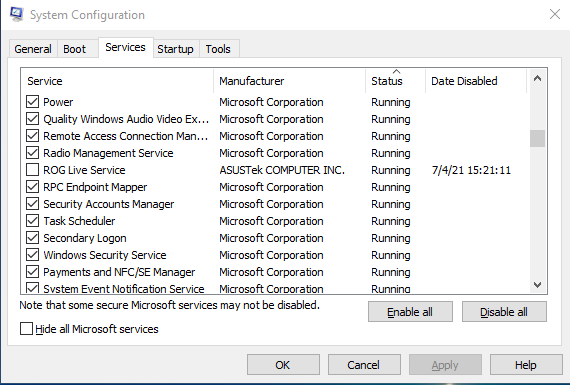The height and width of the screenshot is (385, 570).
Task: Select the Task Scheduler row text
Action: coord(79,221)
